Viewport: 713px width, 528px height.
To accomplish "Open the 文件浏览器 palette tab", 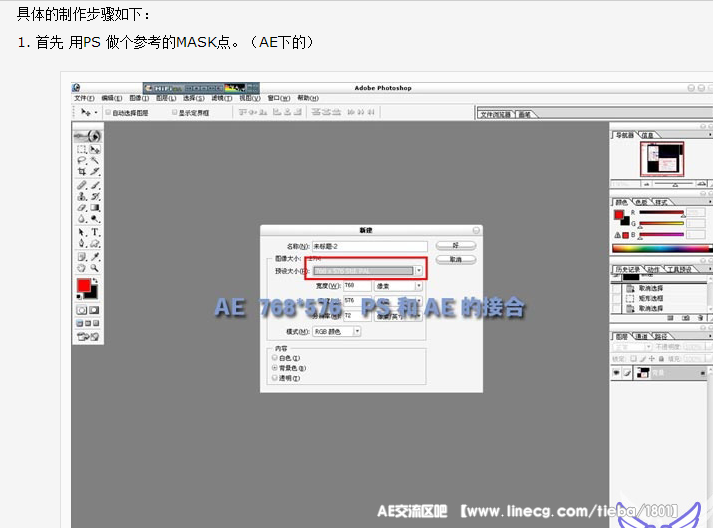I will (x=495, y=115).
